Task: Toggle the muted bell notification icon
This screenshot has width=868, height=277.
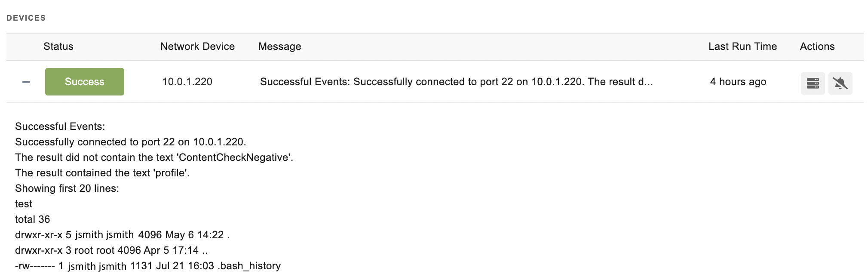Action: [x=840, y=83]
